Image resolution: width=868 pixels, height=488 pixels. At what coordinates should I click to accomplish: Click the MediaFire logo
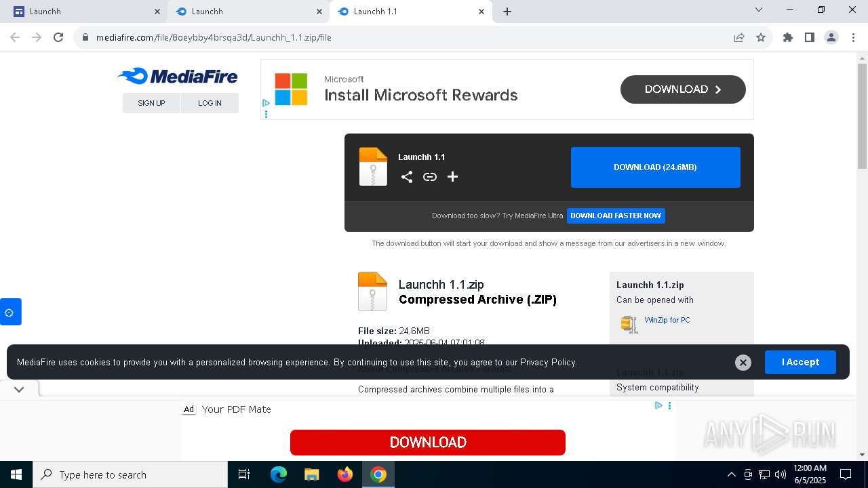pyautogui.click(x=178, y=76)
